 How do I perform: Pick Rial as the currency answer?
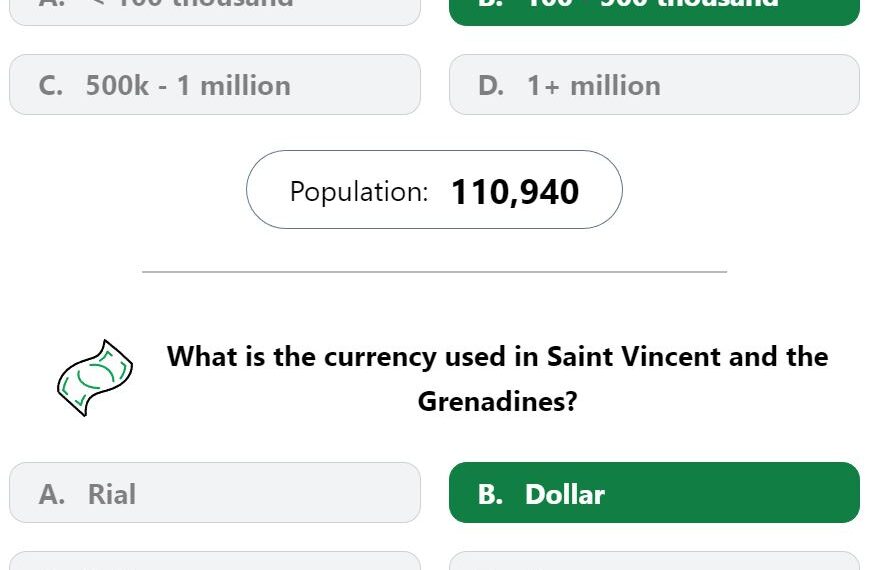click(215, 493)
